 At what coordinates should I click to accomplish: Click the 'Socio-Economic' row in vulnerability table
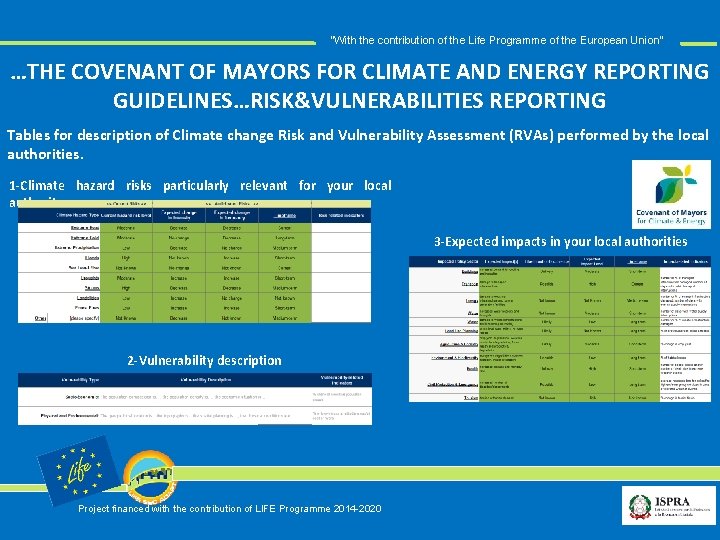pyautogui.click(x=195, y=397)
